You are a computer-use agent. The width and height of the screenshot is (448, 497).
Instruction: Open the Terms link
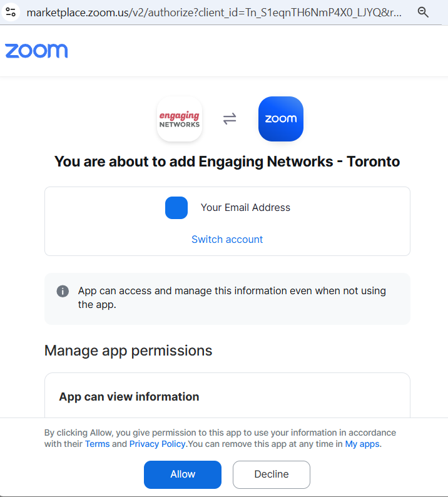[x=97, y=444]
